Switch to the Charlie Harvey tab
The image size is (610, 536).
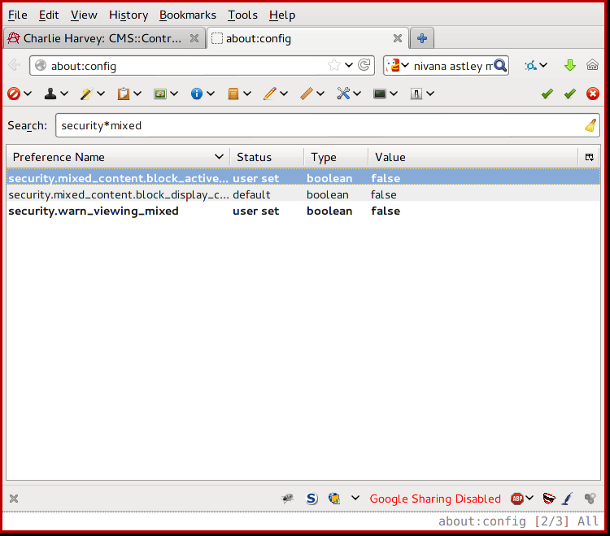point(104,38)
